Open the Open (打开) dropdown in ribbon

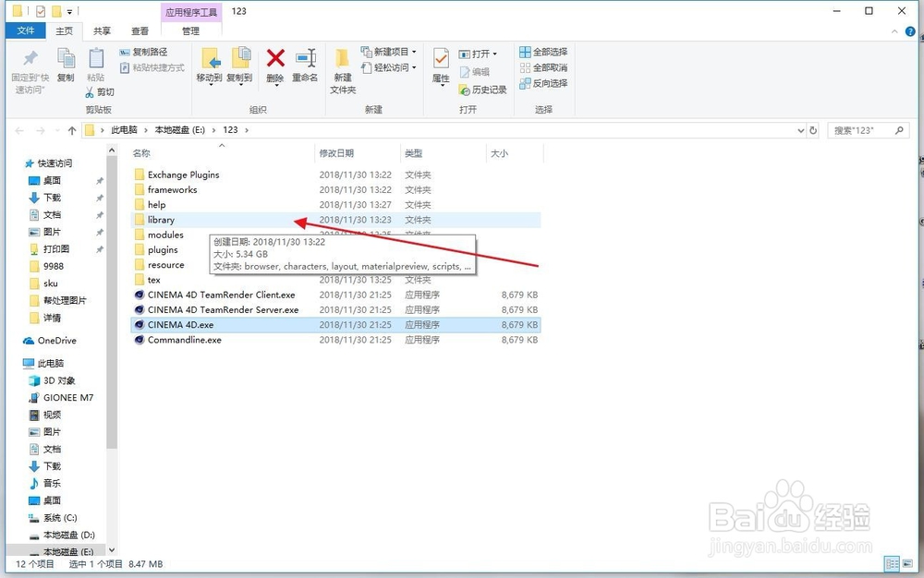478,54
